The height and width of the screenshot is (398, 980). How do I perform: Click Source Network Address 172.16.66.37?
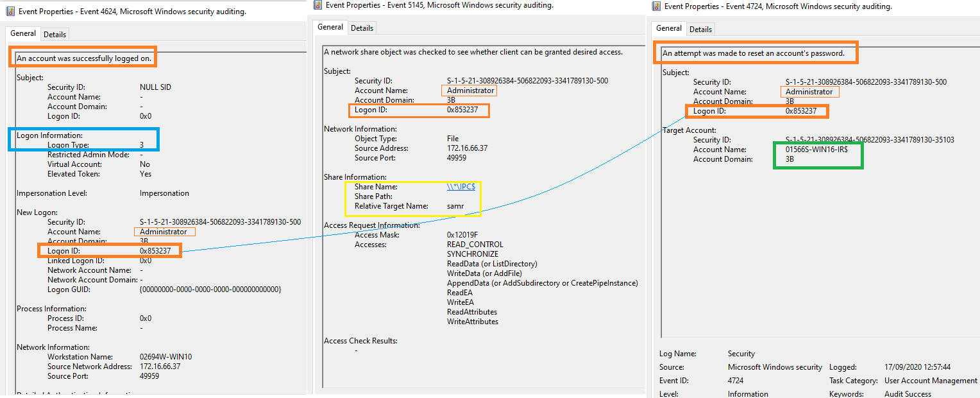161,367
